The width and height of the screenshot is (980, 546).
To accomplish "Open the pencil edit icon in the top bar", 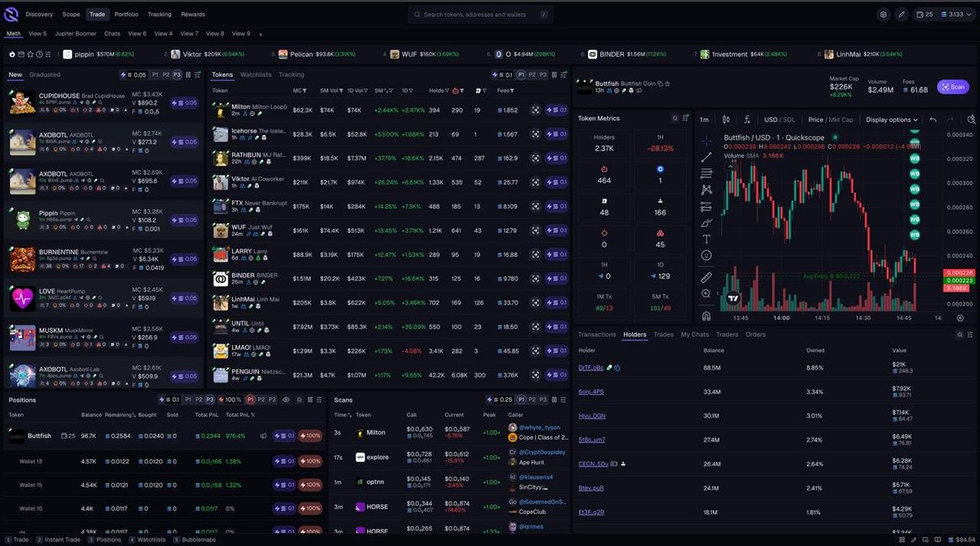I will click(x=902, y=14).
